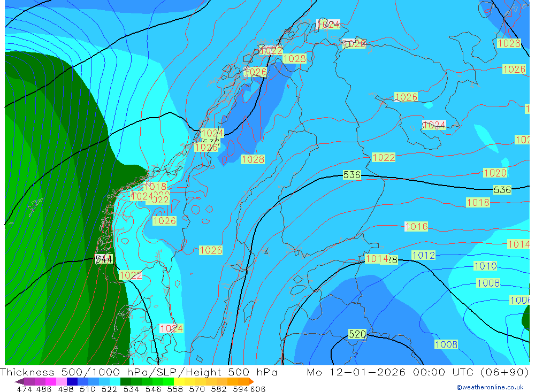
Task: Click the 536 label beside the 1020 label
Action: tap(502, 190)
